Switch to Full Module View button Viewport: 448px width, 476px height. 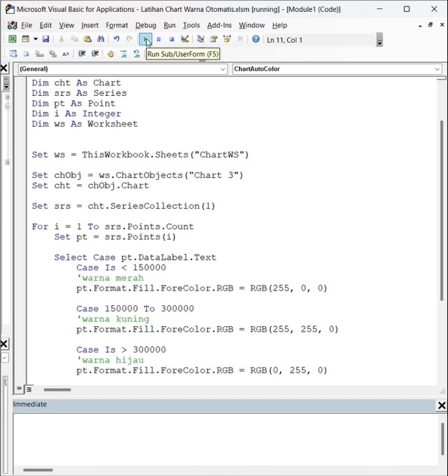[29, 389]
